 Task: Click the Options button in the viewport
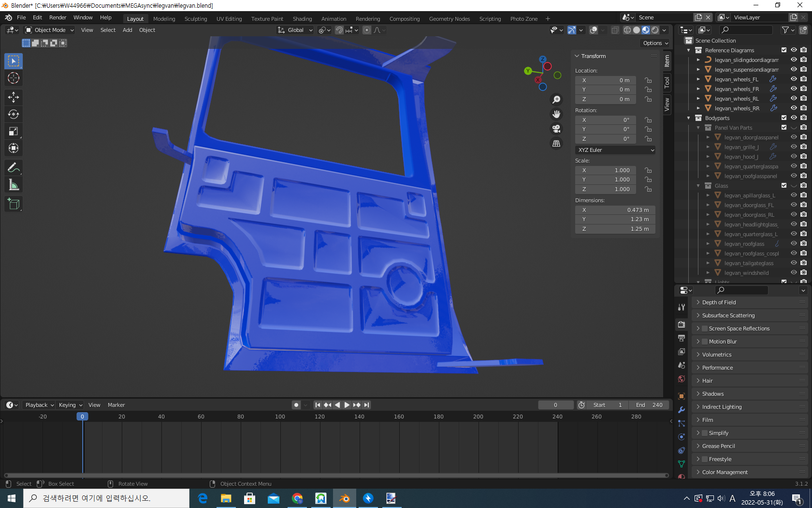(x=655, y=43)
